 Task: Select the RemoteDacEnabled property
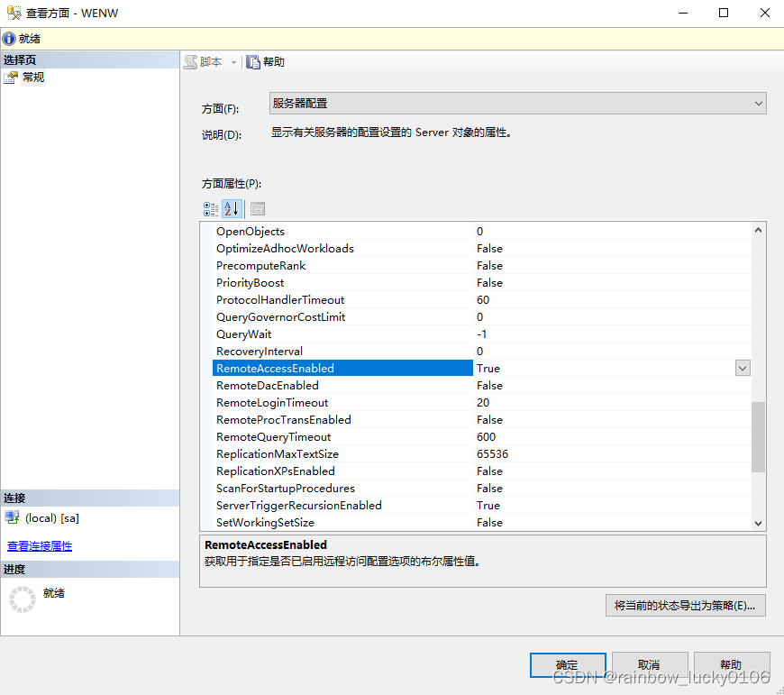pyautogui.click(x=482, y=386)
